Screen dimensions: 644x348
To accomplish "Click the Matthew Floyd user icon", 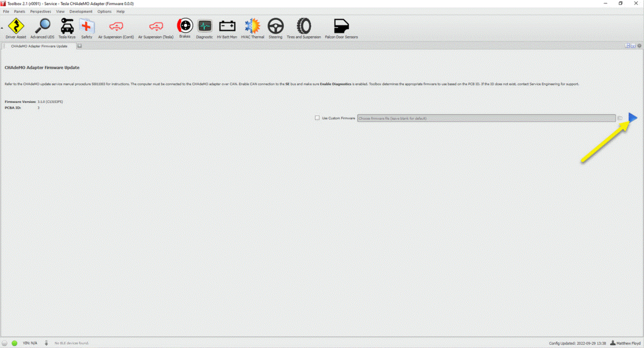I will tap(613, 343).
